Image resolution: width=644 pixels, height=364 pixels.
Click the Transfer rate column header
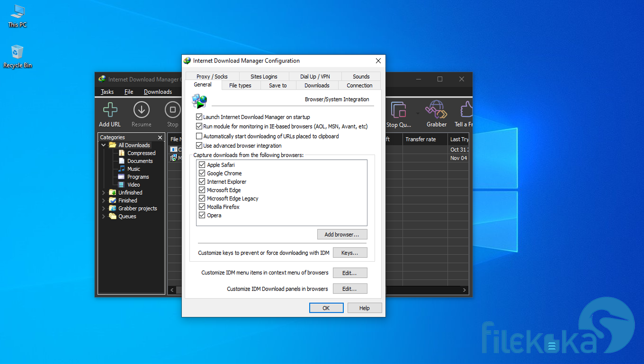tap(425, 139)
